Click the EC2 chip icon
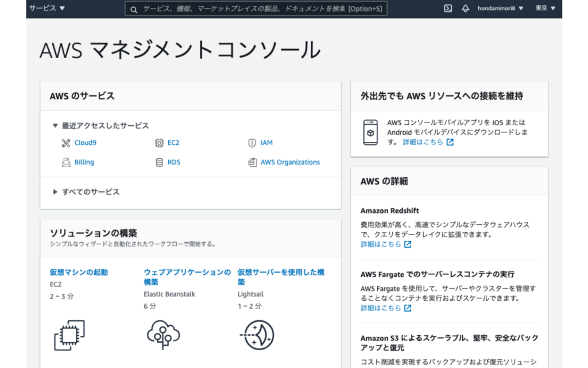 click(159, 143)
